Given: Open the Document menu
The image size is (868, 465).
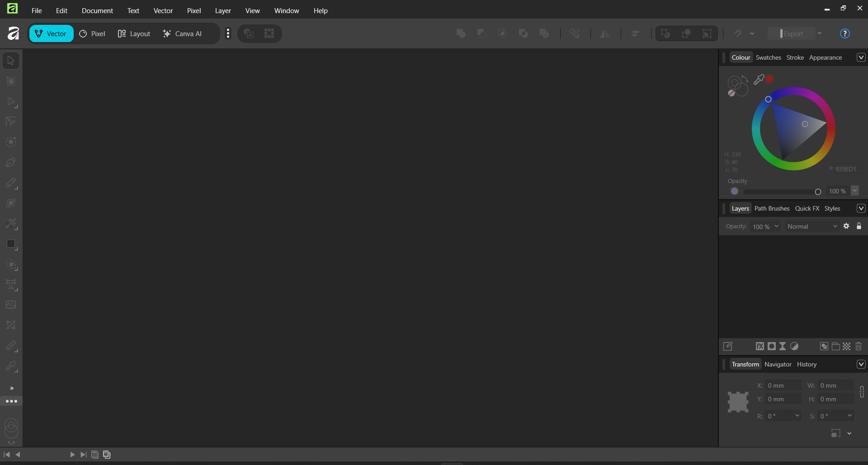Looking at the screenshot, I should pyautogui.click(x=97, y=10).
